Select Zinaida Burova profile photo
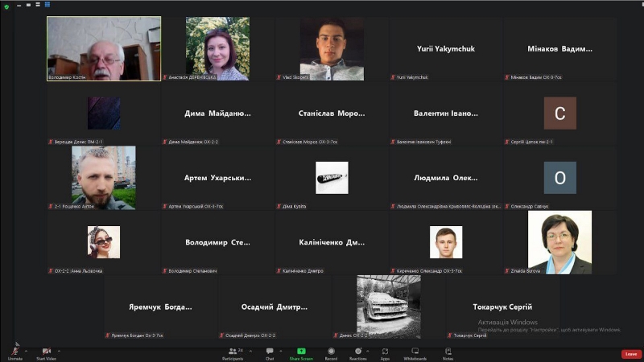Viewport: 644px width, 362px height. 559,242
